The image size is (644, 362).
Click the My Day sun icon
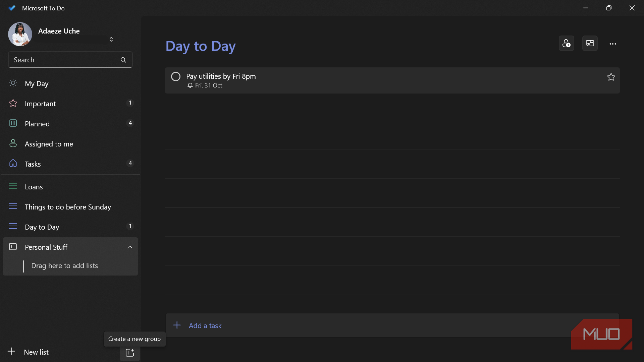click(x=13, y=83)
